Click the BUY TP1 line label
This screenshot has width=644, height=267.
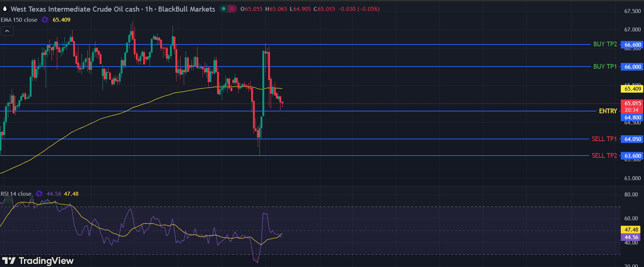605,67
